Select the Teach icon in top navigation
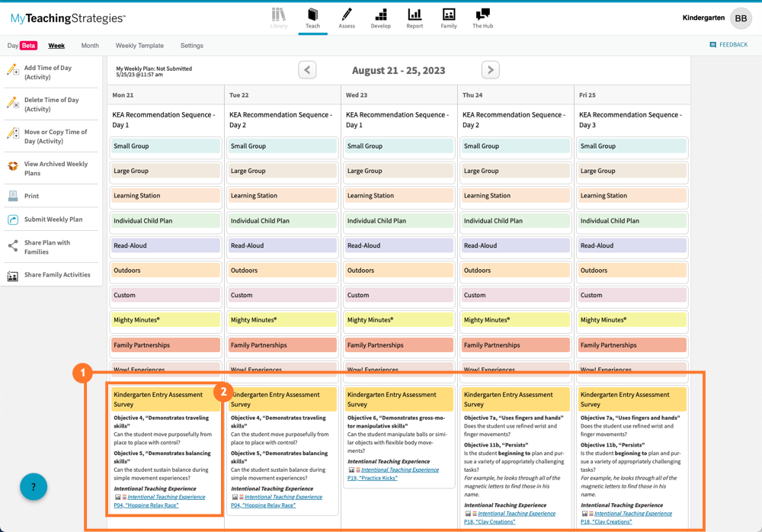This screenshot has width=762, height=532. coord(312,18)
